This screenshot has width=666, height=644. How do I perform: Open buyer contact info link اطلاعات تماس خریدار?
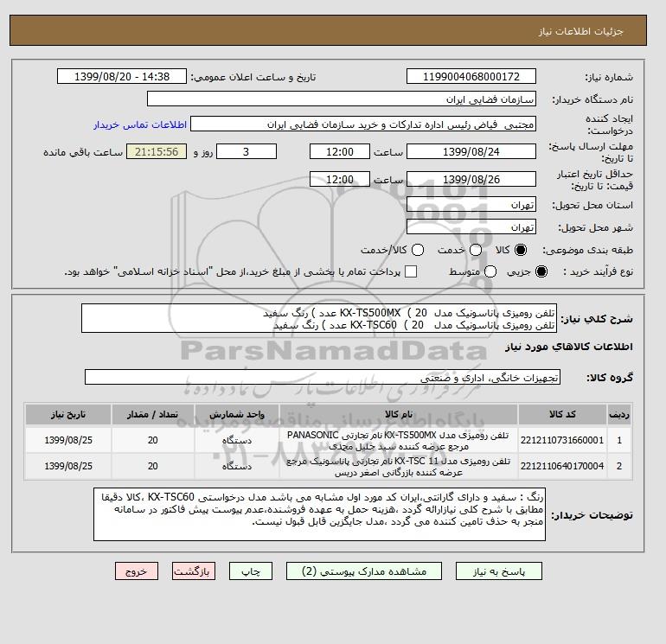[140, 124]
